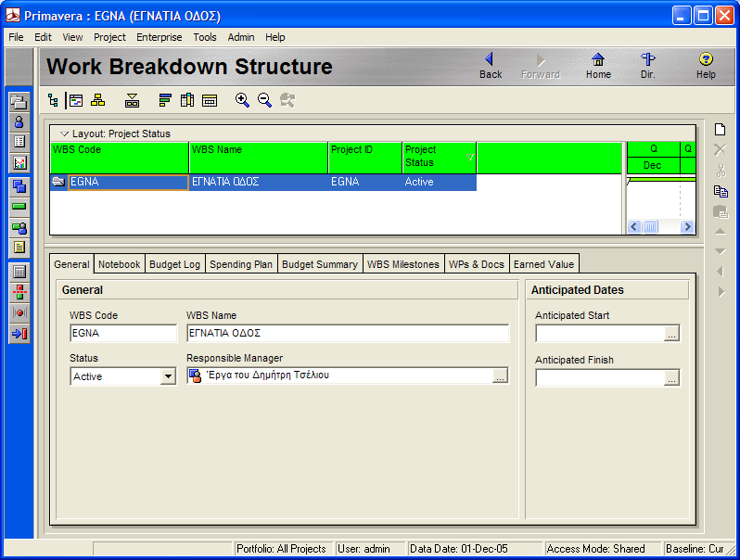Image resolution: width=740 pixels, height=560 pixels.
Task: Open the Status dropdown showing Active
Action: tap(169, 376)
